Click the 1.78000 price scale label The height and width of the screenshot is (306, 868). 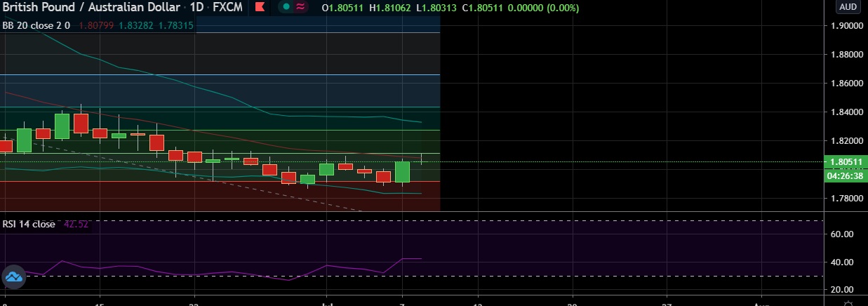(846, 199)
